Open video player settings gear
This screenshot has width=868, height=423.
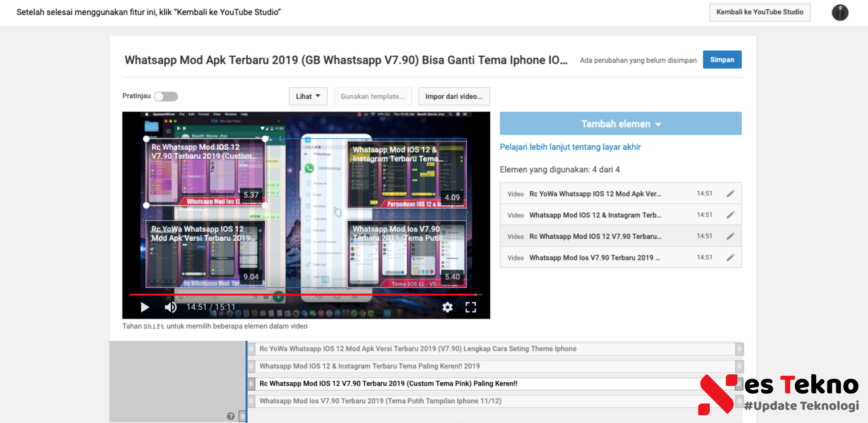click(447, 308)
